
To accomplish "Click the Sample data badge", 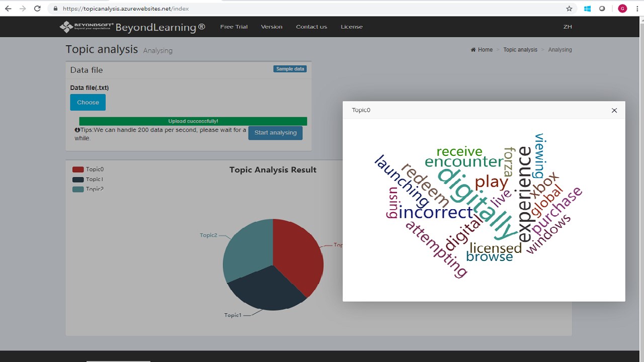I will click(290, 69).
